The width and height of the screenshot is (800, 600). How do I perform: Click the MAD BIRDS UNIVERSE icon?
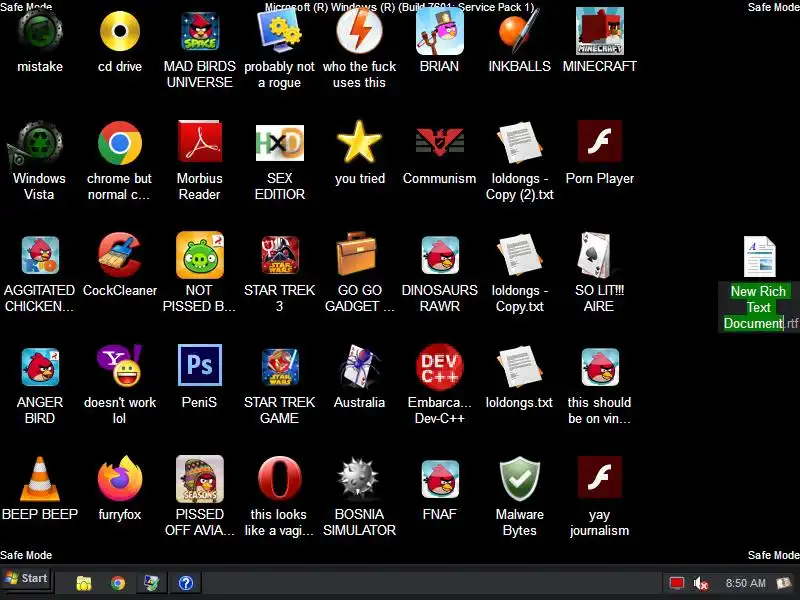(x=200, y=32)
